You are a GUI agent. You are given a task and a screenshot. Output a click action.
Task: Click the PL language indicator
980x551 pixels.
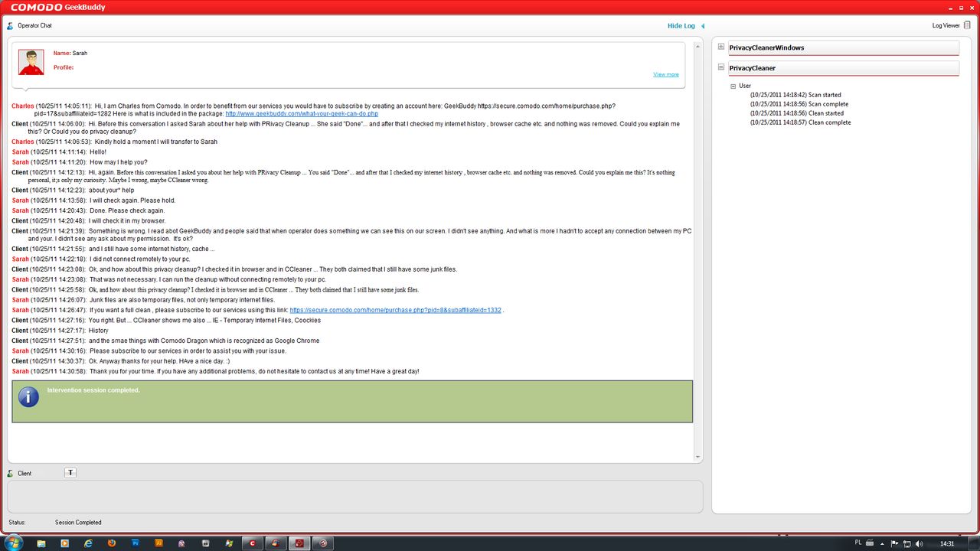pyautogui.click(x=857, y=543)
